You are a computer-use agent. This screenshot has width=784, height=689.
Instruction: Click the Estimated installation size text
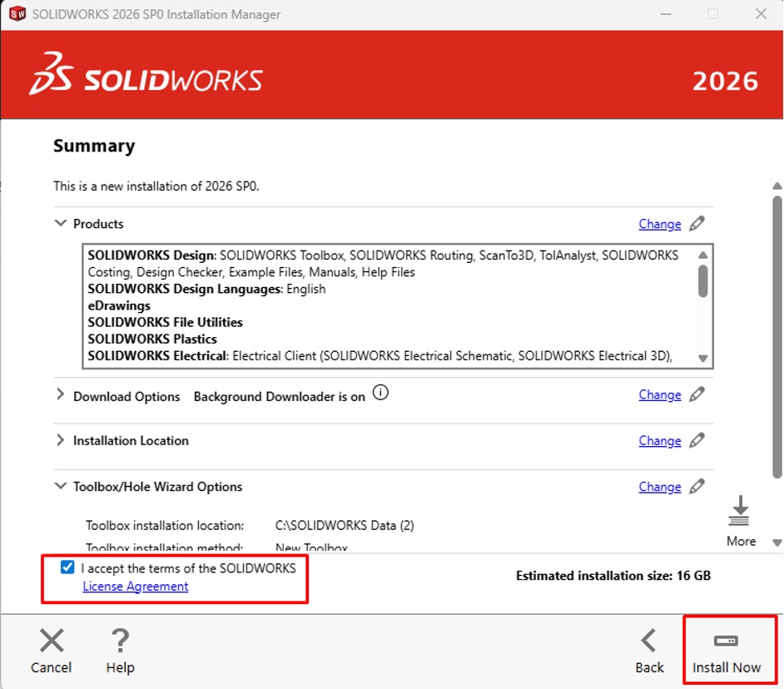pos(613,576)
